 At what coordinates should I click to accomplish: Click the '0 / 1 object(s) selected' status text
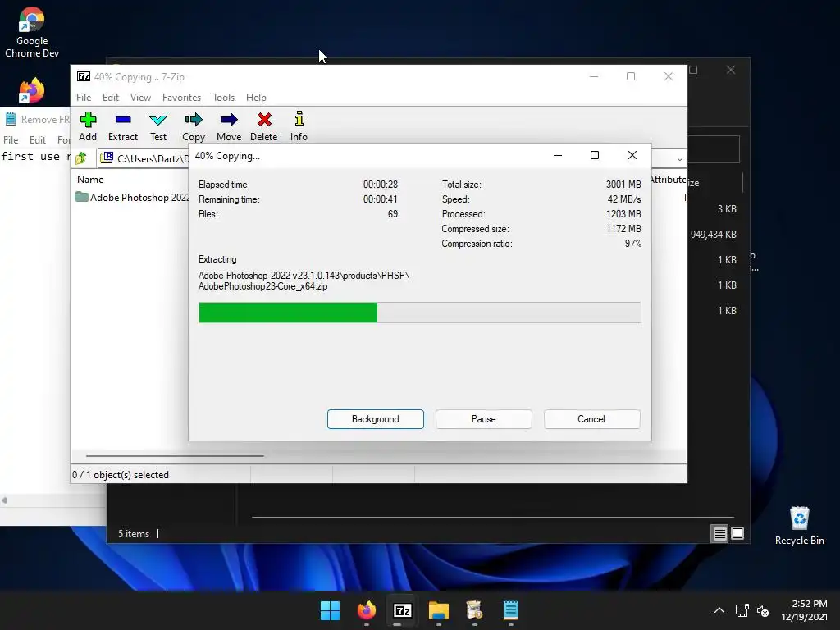pos(121,475)
